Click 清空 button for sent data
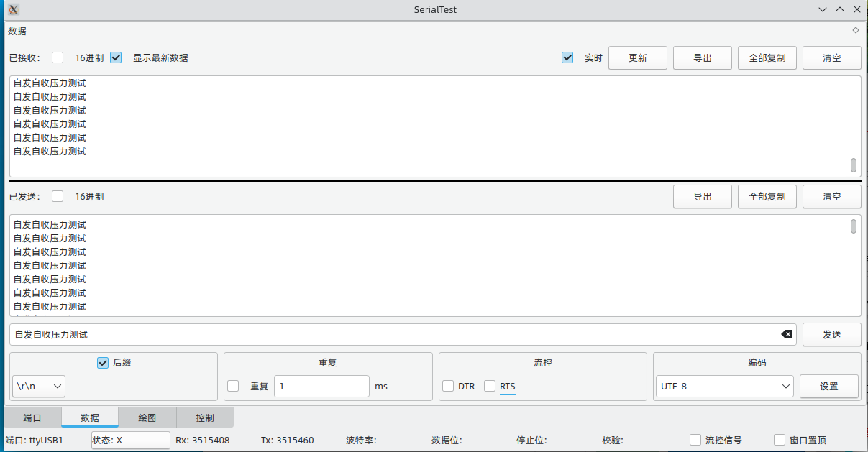Screen dimensions: 868x452 (832, 197)
